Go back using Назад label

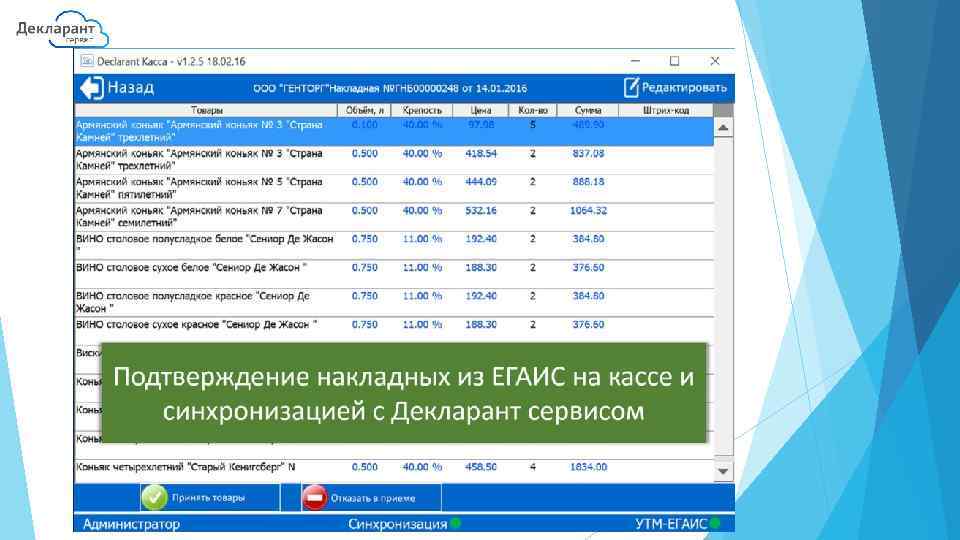tap(130, 88)
